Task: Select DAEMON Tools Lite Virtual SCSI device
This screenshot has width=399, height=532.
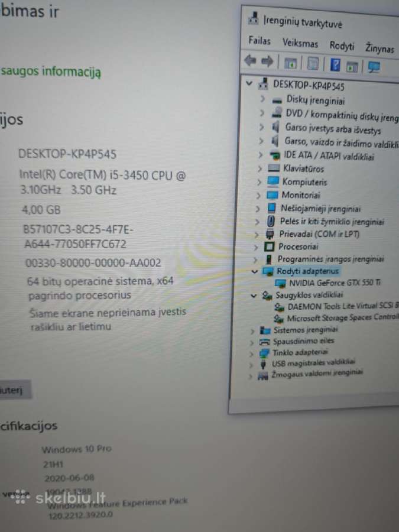Action: coord(343,307)
